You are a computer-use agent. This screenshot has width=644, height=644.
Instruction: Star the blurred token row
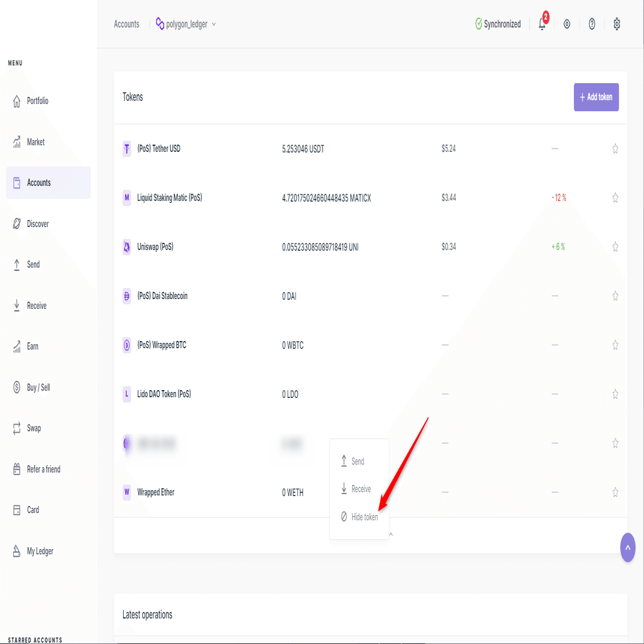[x=615, y=443]
